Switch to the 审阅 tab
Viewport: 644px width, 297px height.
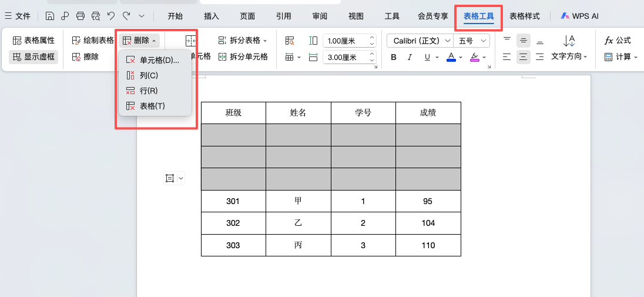point(320,16)
